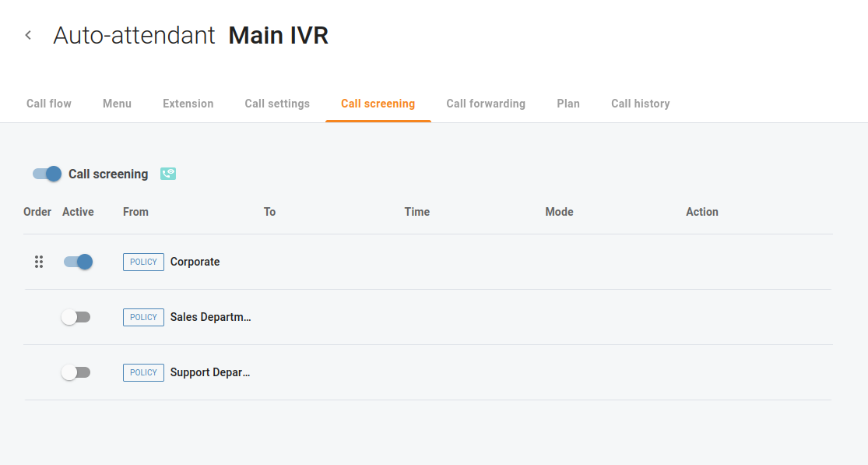Click the teal call screening phone icon
The width and height of the screenshot is (868, 465).
pos(168,174)
